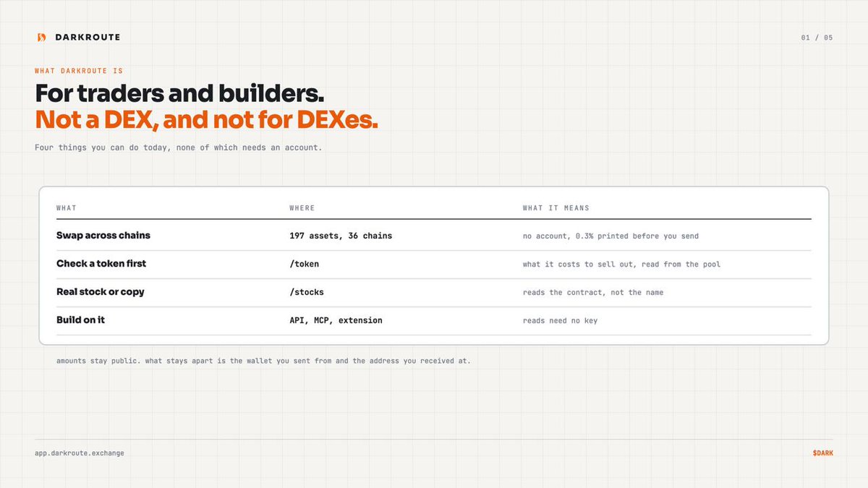The image size is (868, 488).
Task: Click 'reads the contract, not the name'
Action: 593,293
